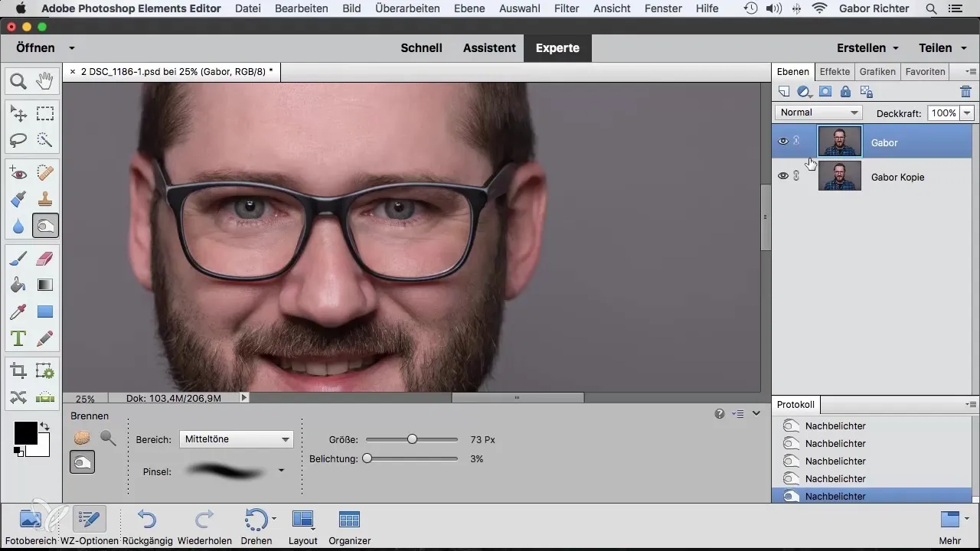Open the Bereich Mitteltöne dropdown
Image resolution: width=980 pixels, height=551 pixels.
coord(236,439)
